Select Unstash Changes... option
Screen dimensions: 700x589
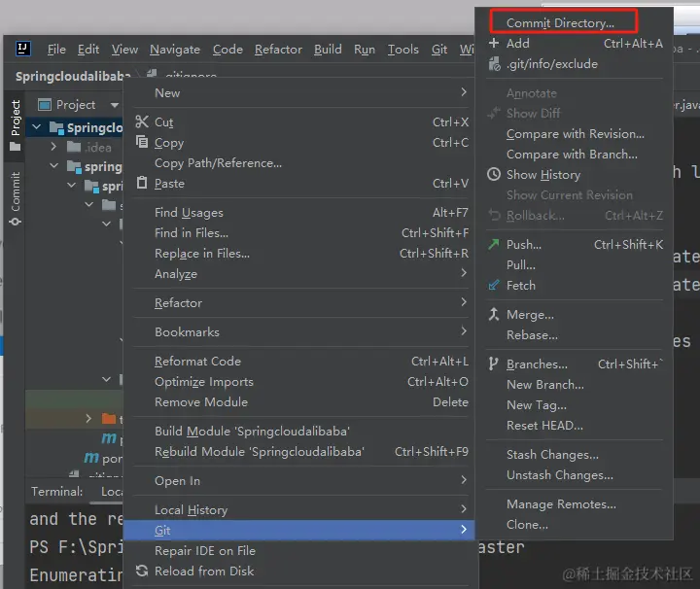[x=559, y=474]
